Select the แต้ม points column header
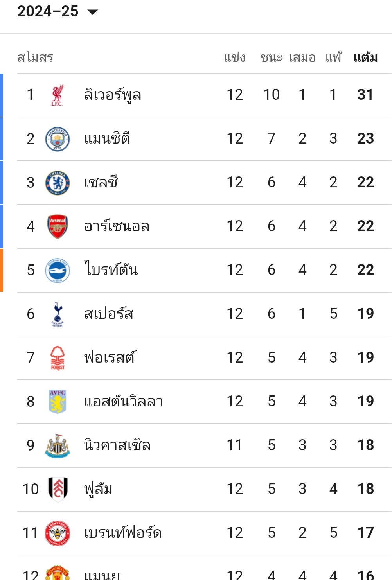 point(365,57)
